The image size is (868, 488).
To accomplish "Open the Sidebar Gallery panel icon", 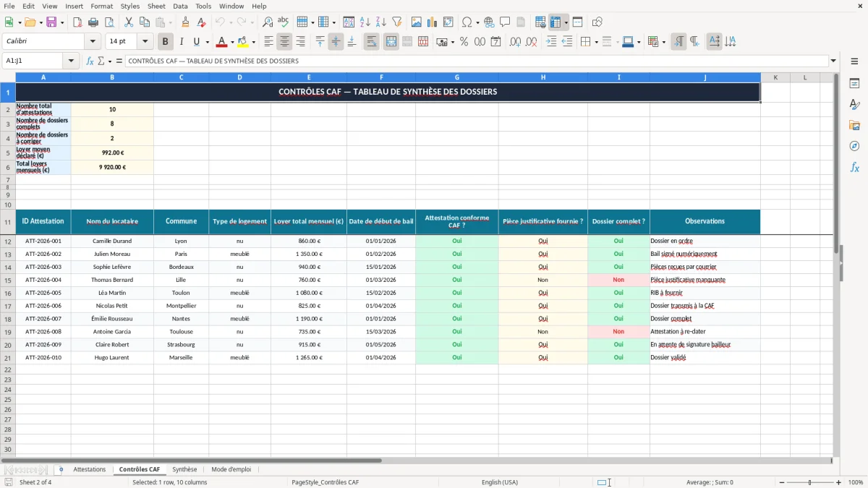I will pos(854,126).
